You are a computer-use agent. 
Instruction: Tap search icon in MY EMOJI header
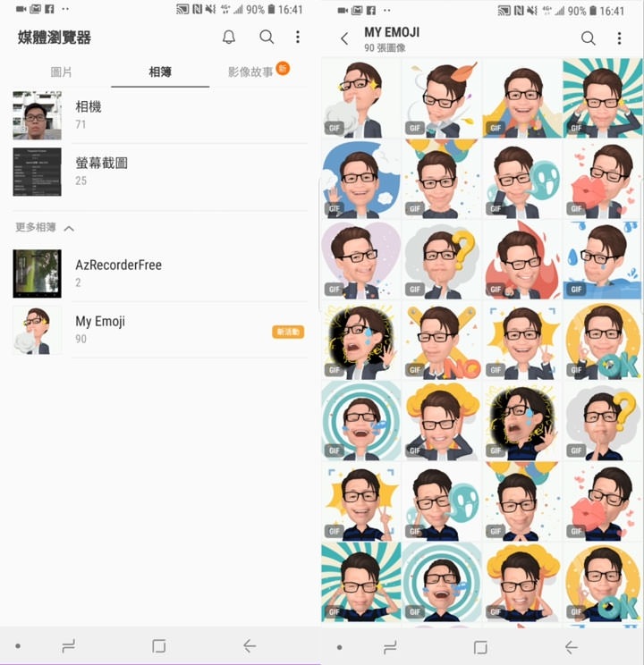tap(588, 38)
